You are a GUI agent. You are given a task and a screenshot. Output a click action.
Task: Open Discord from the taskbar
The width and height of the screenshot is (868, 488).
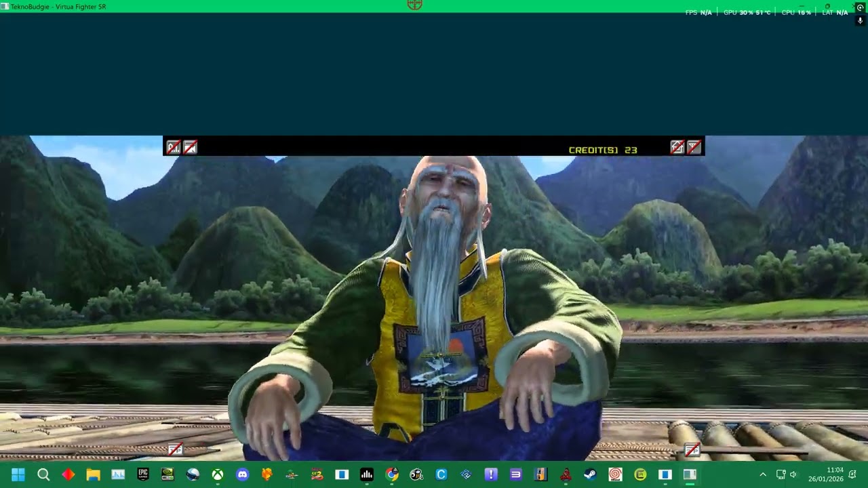tap(242, 474)
